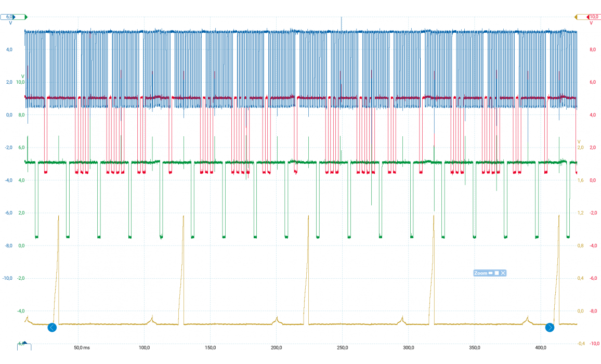Click the Zoom overlay title label
The height and width of the screenshot is (364, 601).
pos(480,273)
